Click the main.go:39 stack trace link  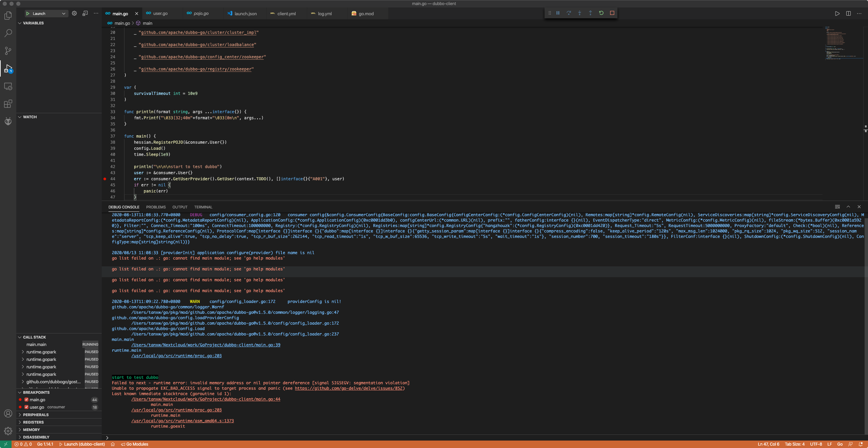[206, 345]
